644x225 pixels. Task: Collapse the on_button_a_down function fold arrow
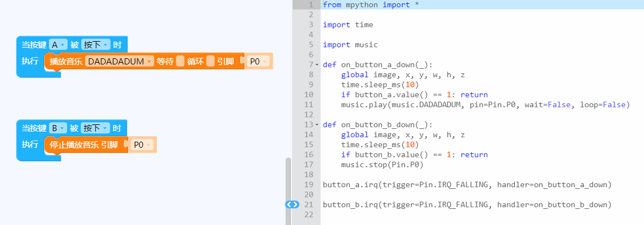coord(317,65)
